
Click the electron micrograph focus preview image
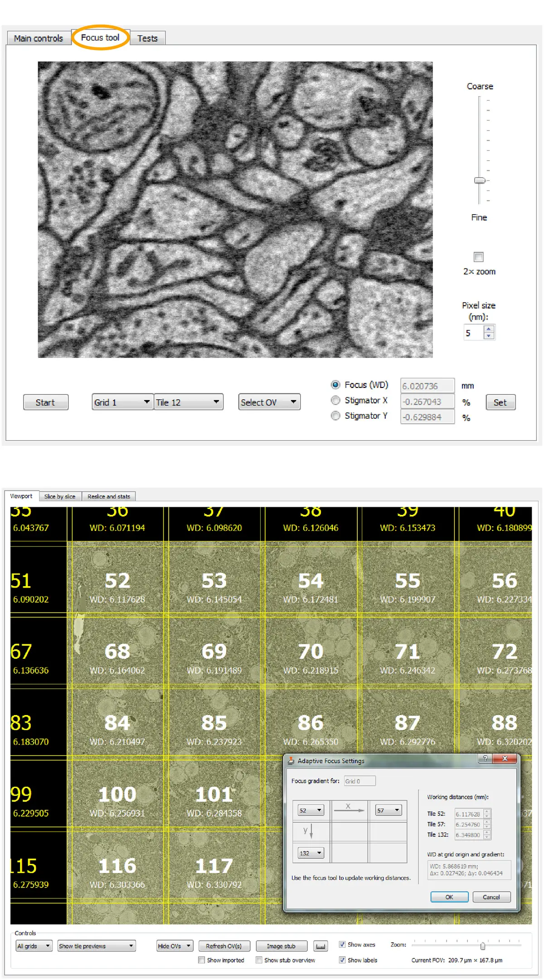pos(235,210)
